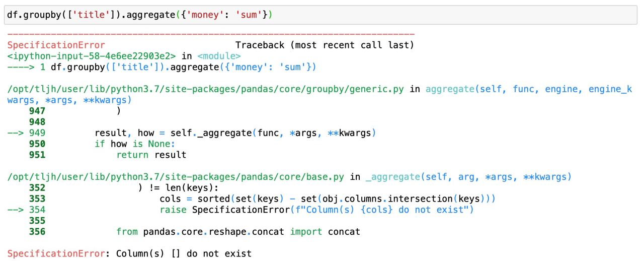Click the code cell input with the df.groupby command
Viewport: 644px width, 261px height.
[x=321, y=15]
